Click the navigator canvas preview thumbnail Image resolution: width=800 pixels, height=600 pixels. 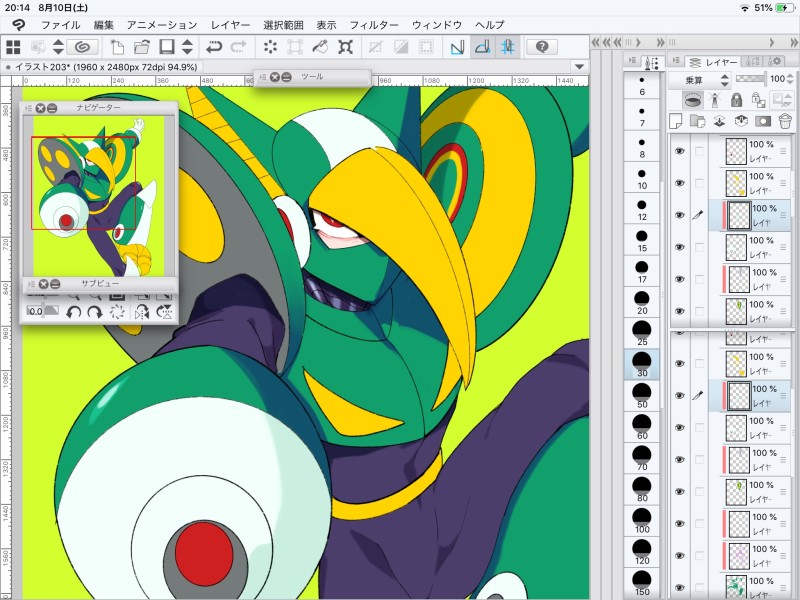(x=99, y=196)
